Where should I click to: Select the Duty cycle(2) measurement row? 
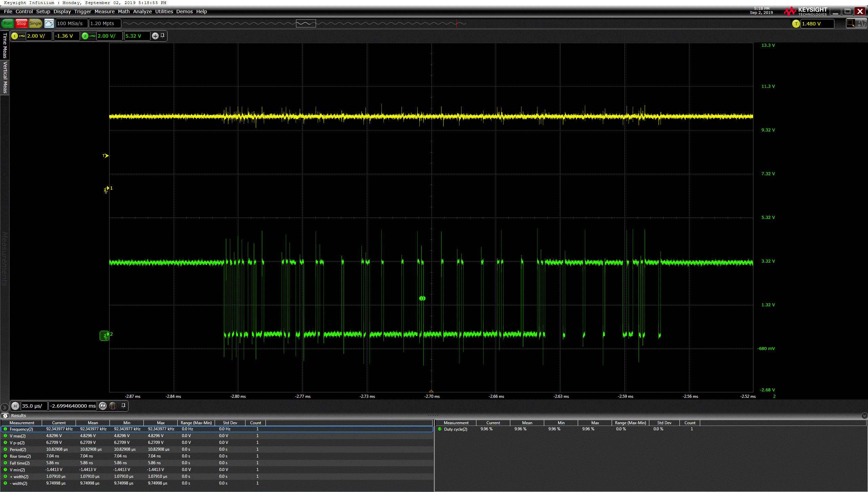[651, 429]
